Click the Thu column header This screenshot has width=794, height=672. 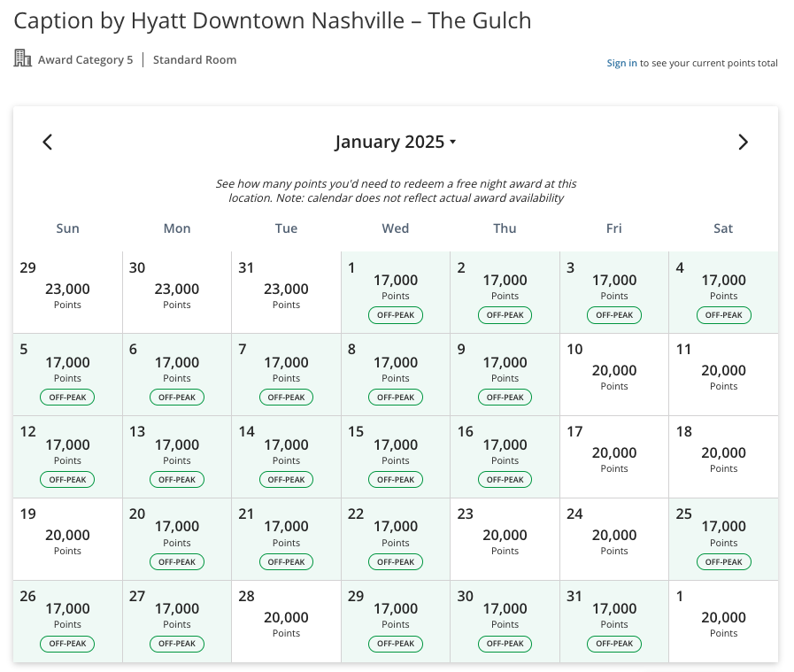(x=505, y=228)
